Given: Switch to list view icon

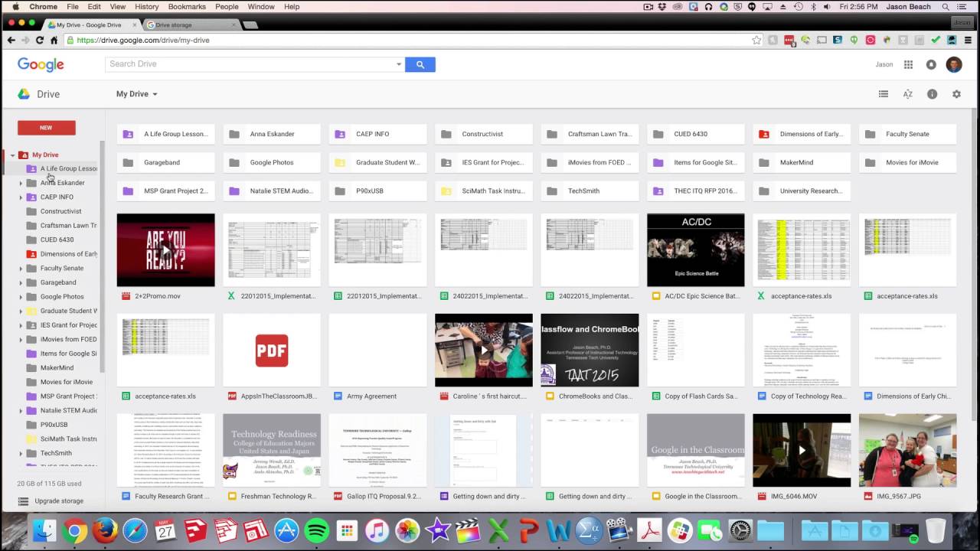Looking at the screenshot, I should (884, 94).
